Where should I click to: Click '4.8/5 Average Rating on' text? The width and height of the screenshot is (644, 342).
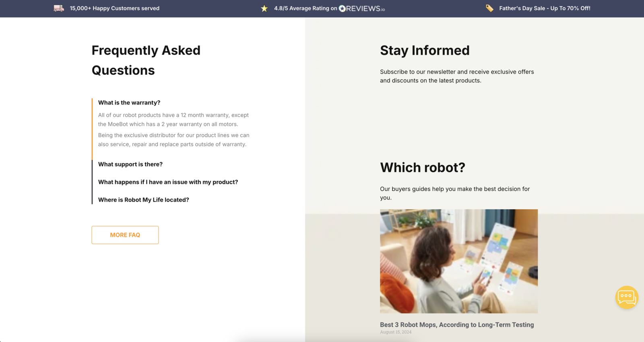point(305,8)
